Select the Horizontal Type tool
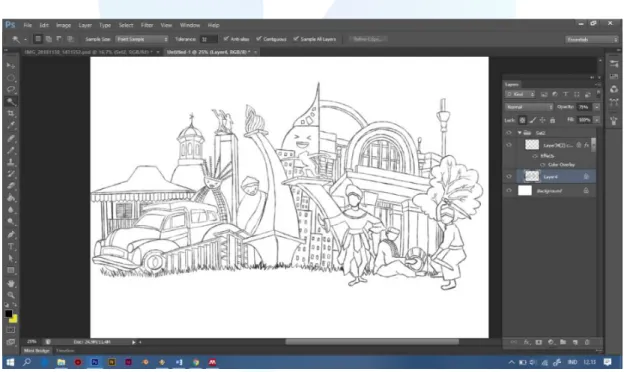The height and width of the screenshot is (372, 624). pyautogui.click(x=11, y=246)
